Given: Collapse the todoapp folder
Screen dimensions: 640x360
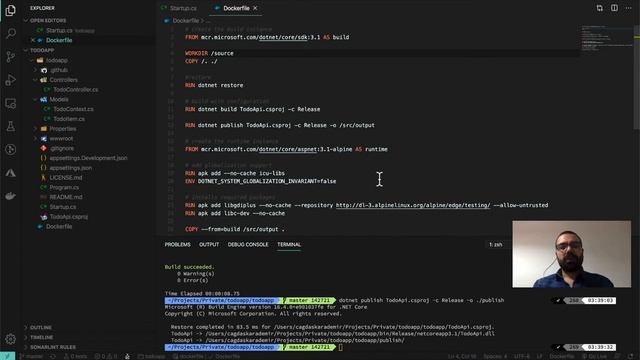Looking at the screenshot, I should [x=56, y=60].
